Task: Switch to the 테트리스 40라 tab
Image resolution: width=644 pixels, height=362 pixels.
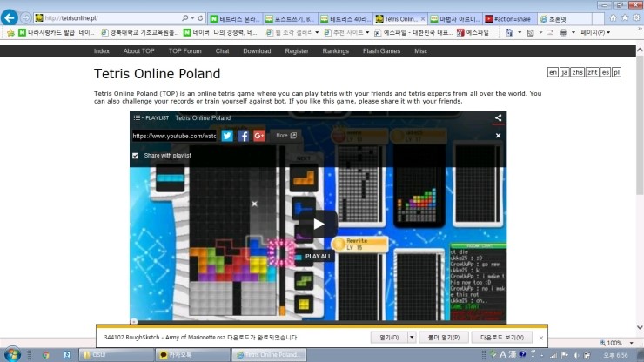Action: (x=345, y=19)
